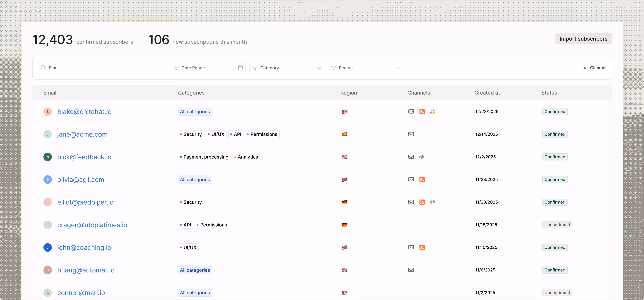Click the email channel icon for olivia@ag1.com
The height and width of the screenshot is (300, 644).
(411, 179)
